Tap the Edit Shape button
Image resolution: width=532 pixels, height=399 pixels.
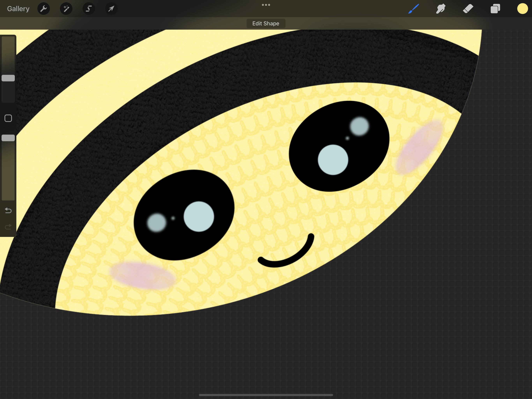coord(266,24)
